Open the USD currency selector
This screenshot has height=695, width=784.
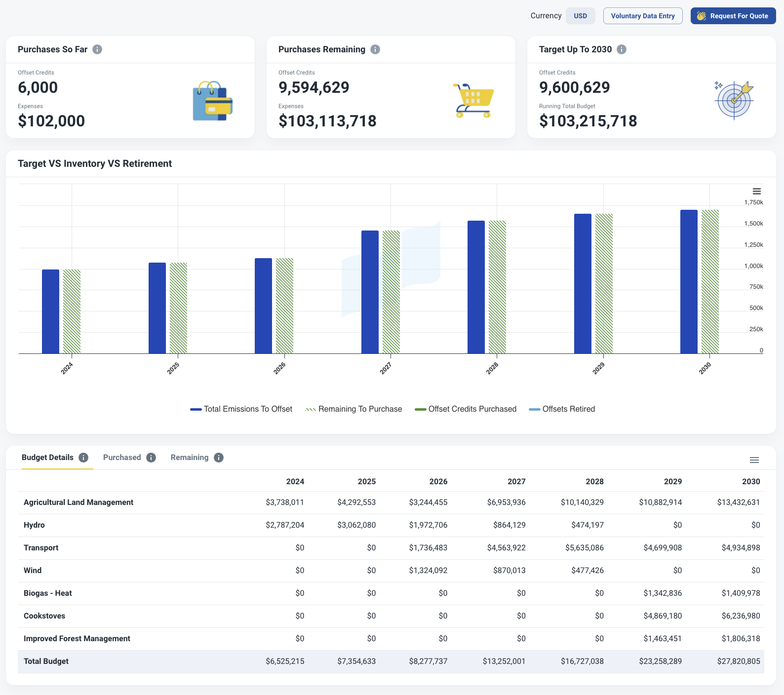tap(580, 16)
